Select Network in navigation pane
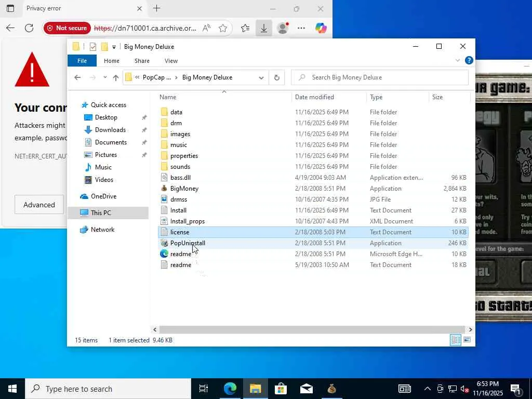 (102, 229)
